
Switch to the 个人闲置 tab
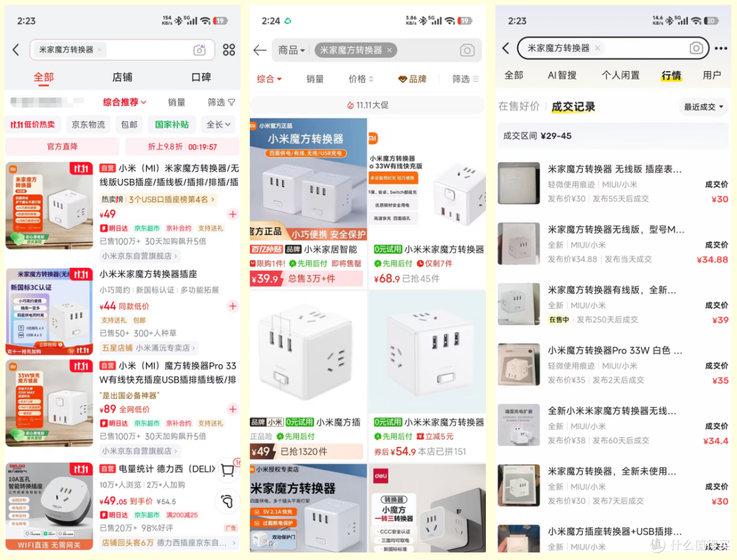[x=621, y=75]
